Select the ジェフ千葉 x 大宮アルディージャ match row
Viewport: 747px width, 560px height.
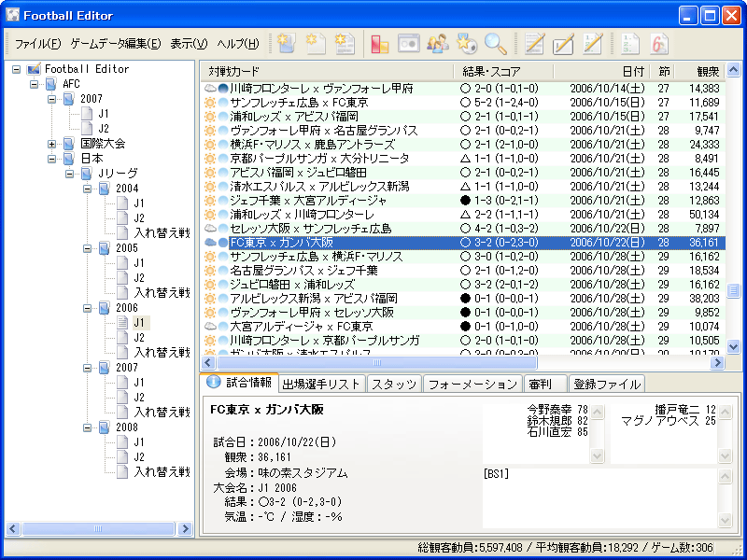coord(463,201)
